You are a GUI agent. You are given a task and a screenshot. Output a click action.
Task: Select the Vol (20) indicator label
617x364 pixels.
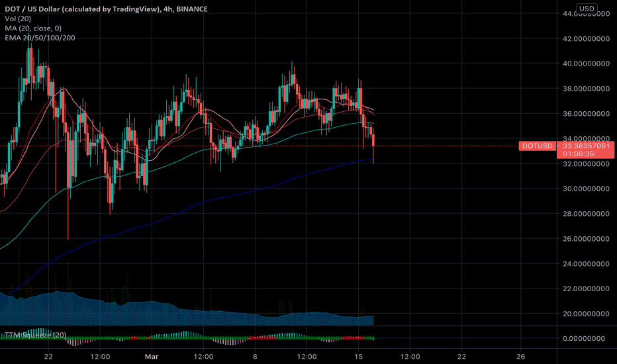(18, 19)
